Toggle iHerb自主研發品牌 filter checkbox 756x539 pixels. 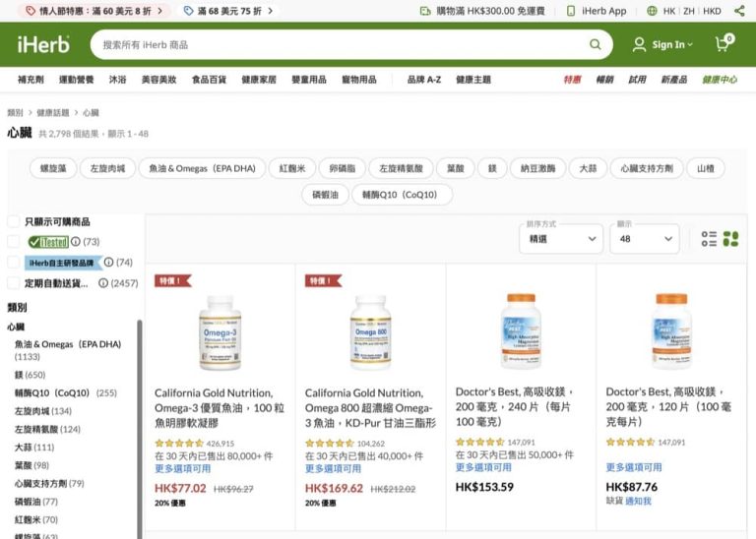(x=14, y=262)
